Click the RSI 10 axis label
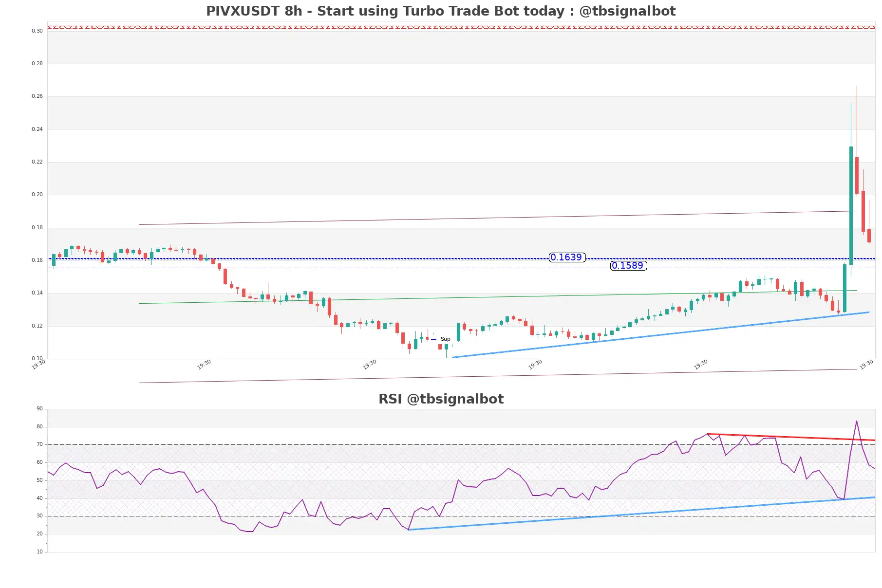Image resolution: width=882 pixels, height=588 pixels. (39, 551)
